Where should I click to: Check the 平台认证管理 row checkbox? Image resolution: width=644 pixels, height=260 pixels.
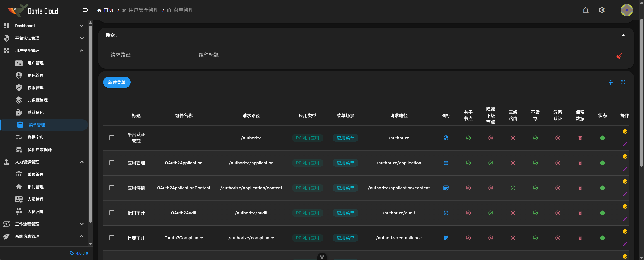(112, 138)
